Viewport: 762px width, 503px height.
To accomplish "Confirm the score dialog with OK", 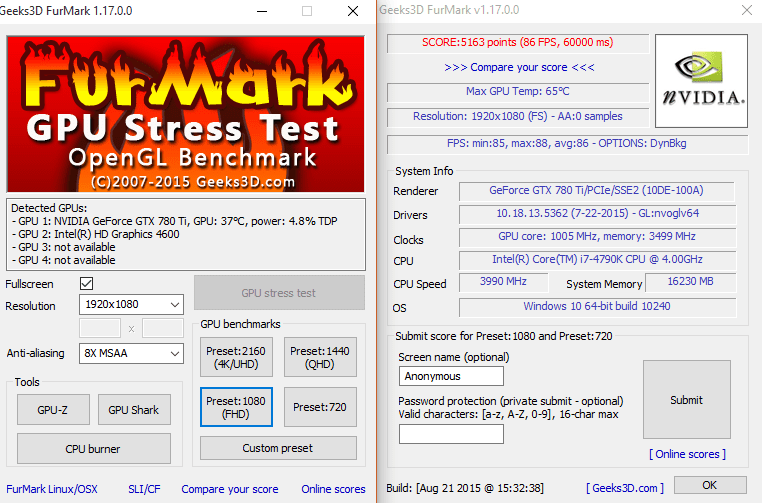I will 710,485.
